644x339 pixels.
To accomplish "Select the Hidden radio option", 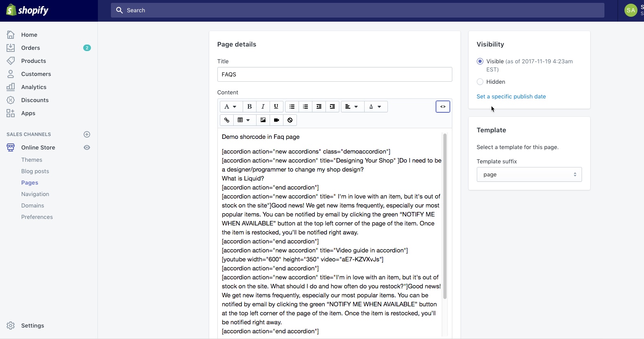I will (x=480, y=82).
